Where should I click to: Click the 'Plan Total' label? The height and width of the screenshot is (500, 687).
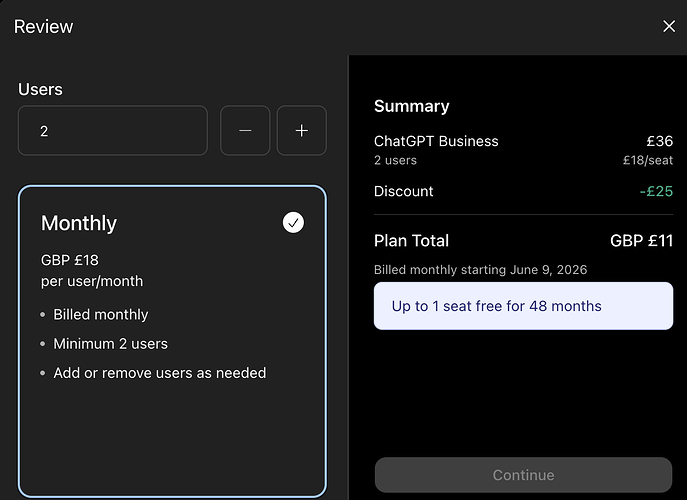411,241
